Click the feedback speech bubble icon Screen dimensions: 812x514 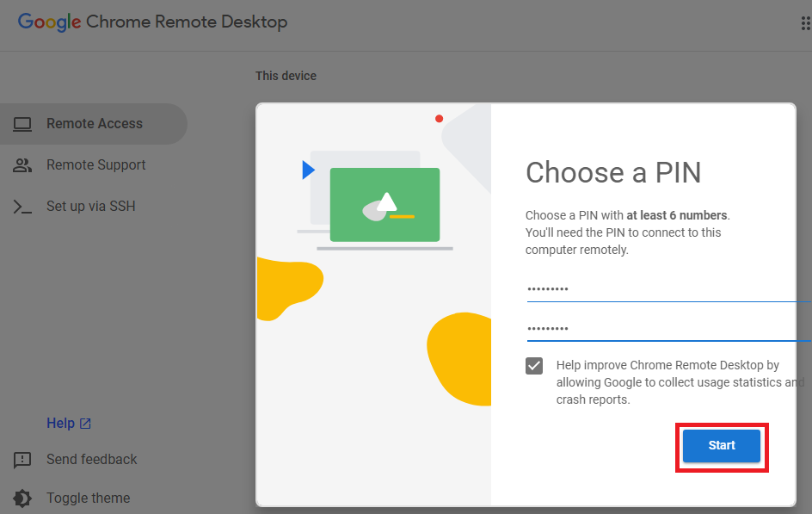(22, 460)
